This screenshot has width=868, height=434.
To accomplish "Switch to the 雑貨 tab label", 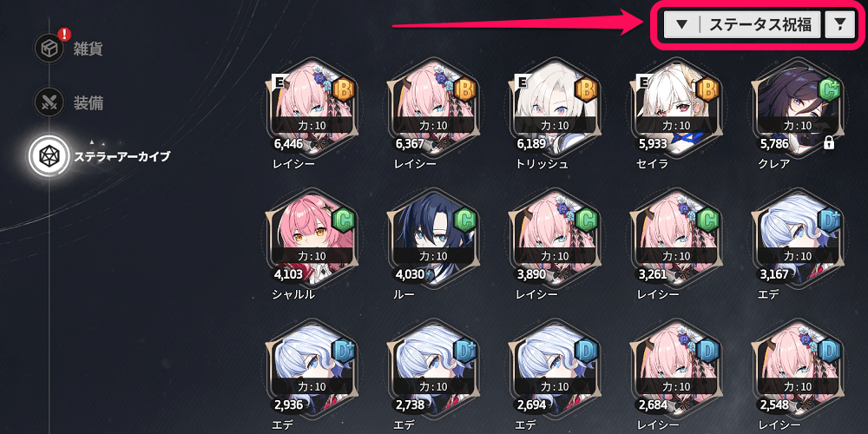I will click(x=88, y=49).
